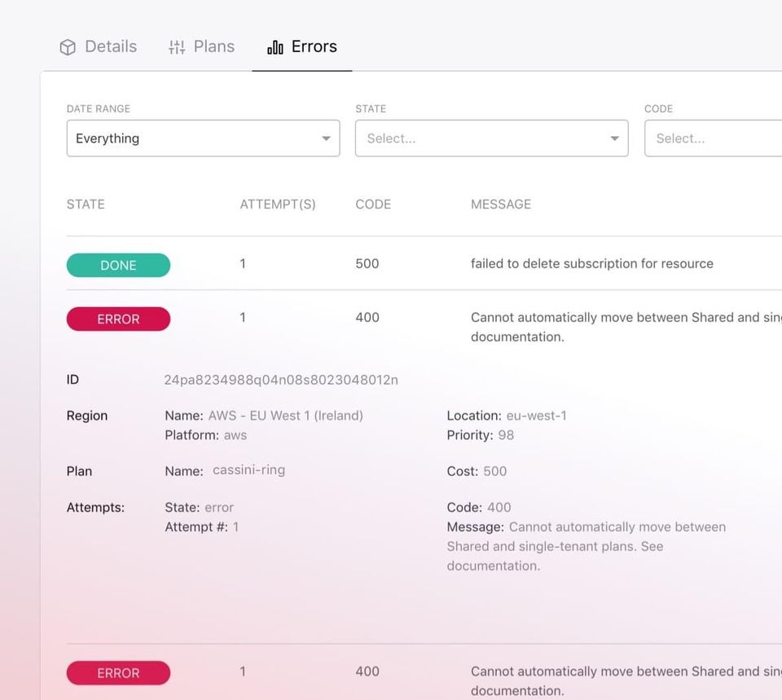Expand the bottom ERROR row badge

(x=118, y=672)
